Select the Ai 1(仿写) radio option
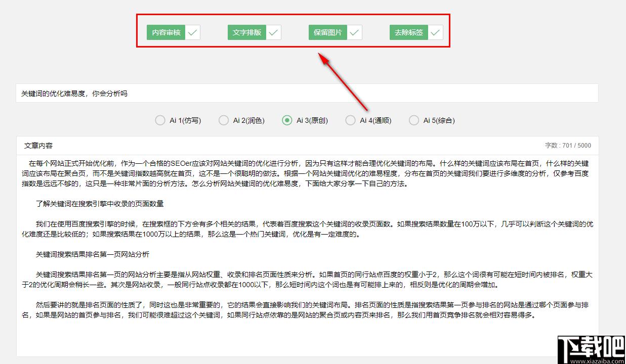This screenshot has height=364, width=626. (x=160, y=120)
